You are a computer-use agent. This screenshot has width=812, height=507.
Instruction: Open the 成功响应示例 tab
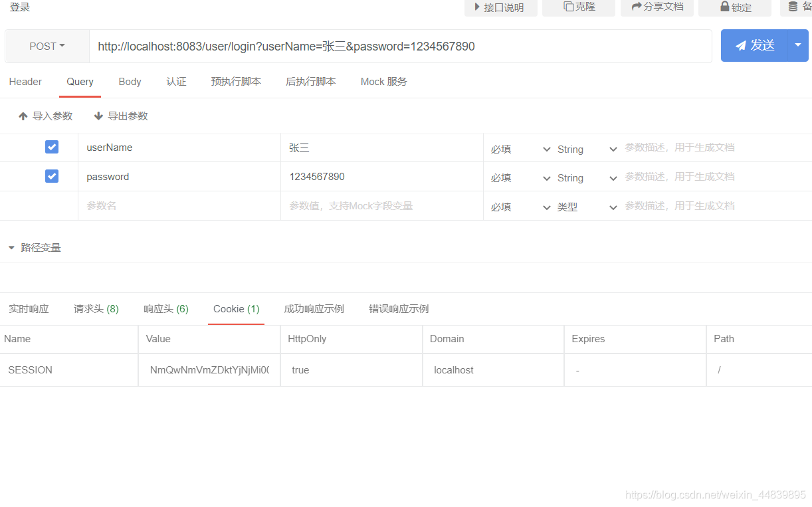coord(314,309)
